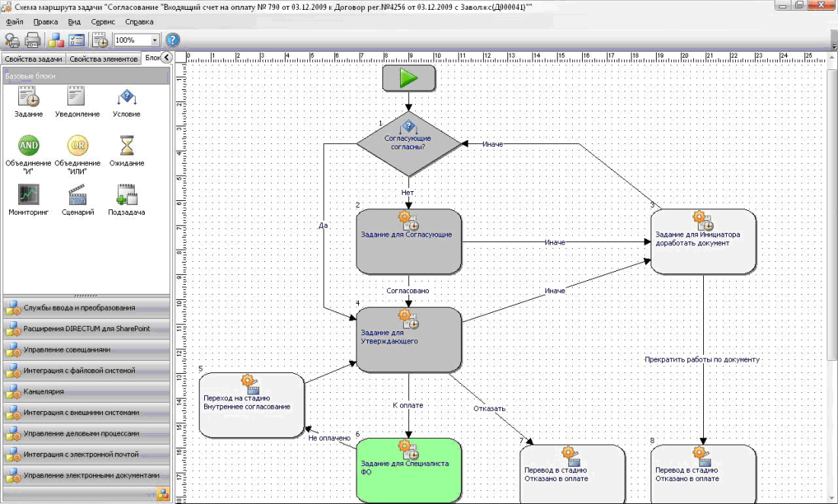838x504 pixels.
Task: Expand Управление совещаниями group
Action: click(87, 349)
